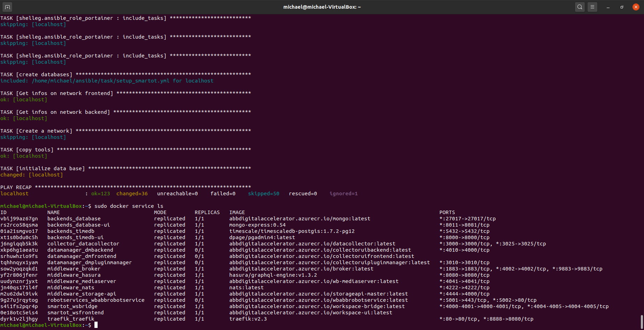Click 'middleware_storage-api' service name
The width and height of the screenshot is (644, 330).
click(x=82, y=294)
